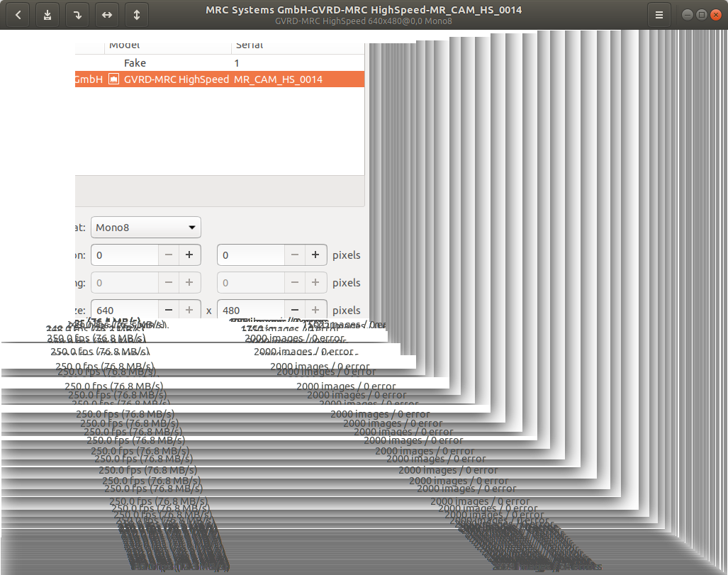Decrease the frame width from 640
This screenshot has height=575, width=728.
pos(169,310)
